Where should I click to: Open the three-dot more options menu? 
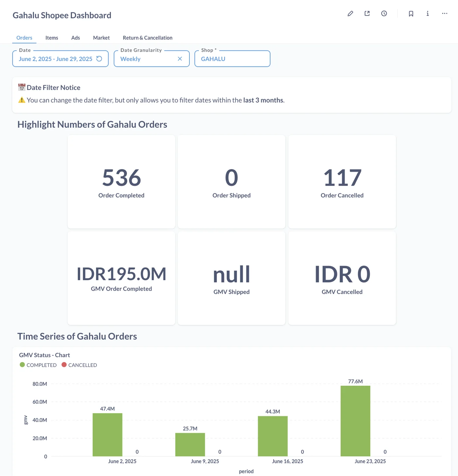pyautogui.click(x=445, y=13)
